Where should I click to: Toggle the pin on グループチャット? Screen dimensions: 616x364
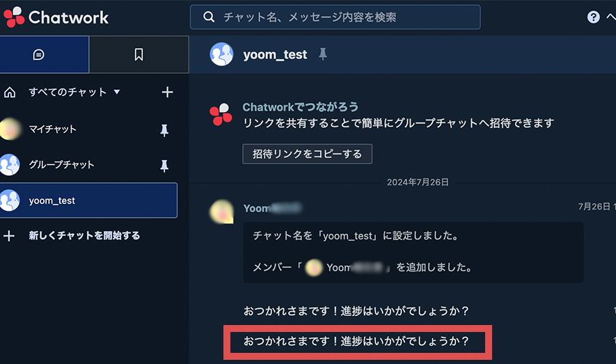pos(164,166)
